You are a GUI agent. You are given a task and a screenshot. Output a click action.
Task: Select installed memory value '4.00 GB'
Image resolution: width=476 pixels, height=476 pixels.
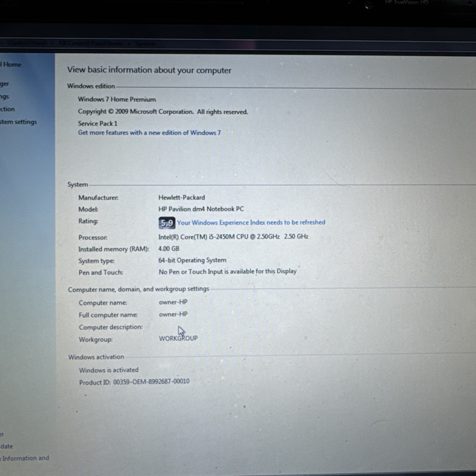tap(169, 249)
